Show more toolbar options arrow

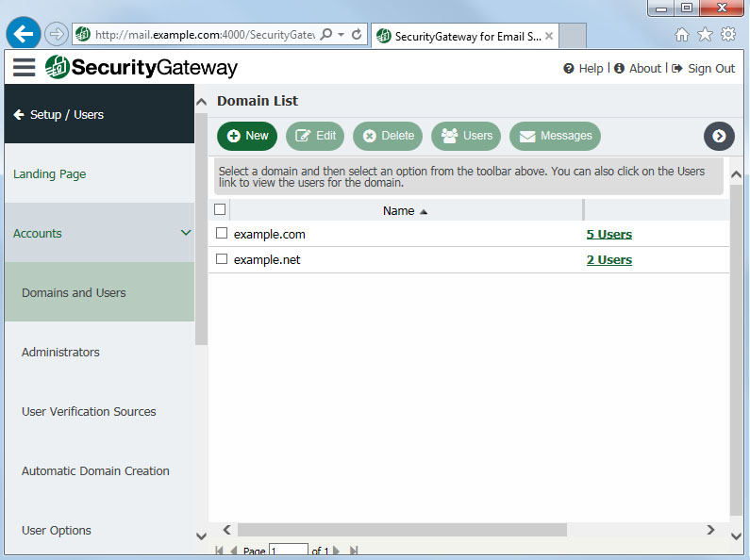tap(719, 136)
